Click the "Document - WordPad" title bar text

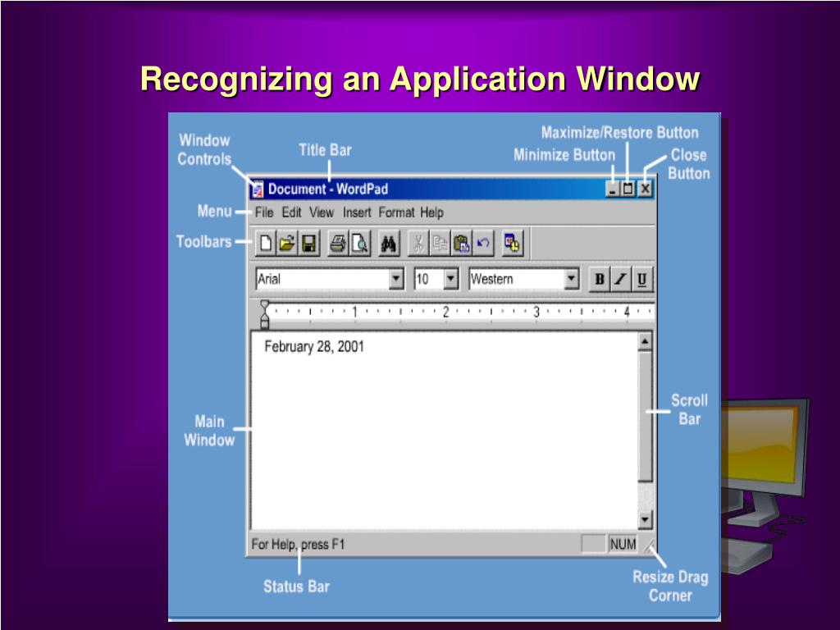click(x=328, y=189)
